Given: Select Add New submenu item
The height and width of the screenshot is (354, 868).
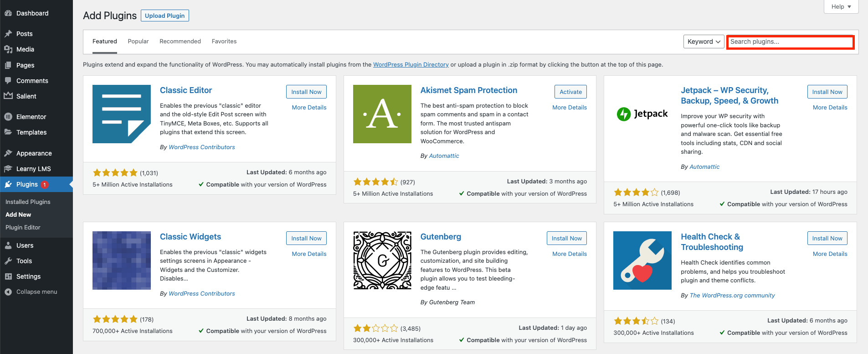Looking at the screenshot, I should (x=18, y=214).
